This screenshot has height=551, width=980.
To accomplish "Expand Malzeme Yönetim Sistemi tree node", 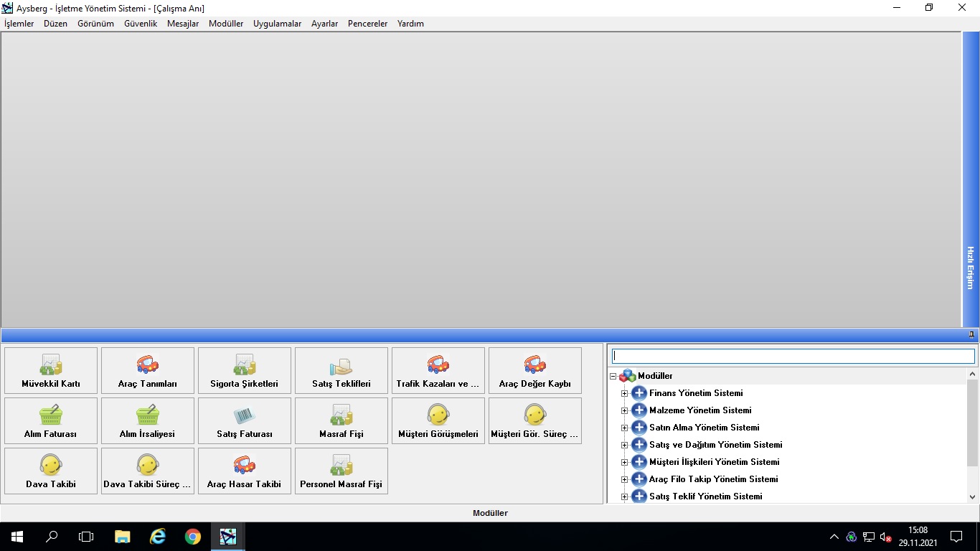I will pos(624,410).
